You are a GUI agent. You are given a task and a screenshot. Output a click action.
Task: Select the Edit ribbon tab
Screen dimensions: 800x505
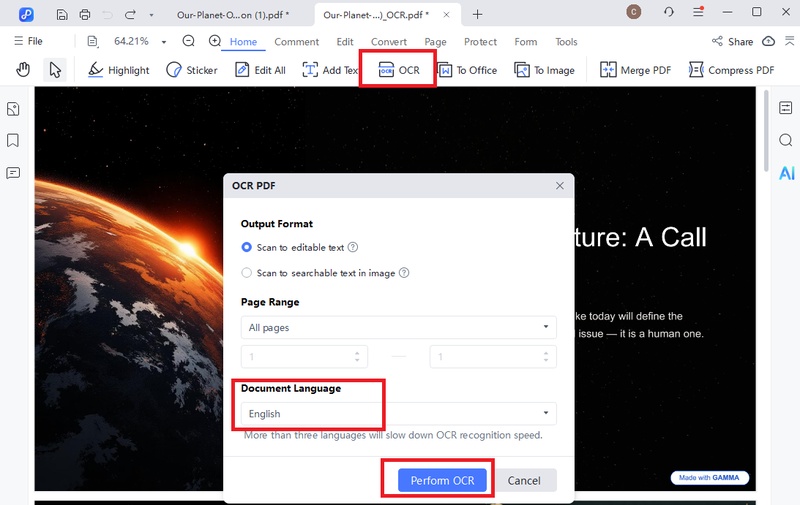345,42
